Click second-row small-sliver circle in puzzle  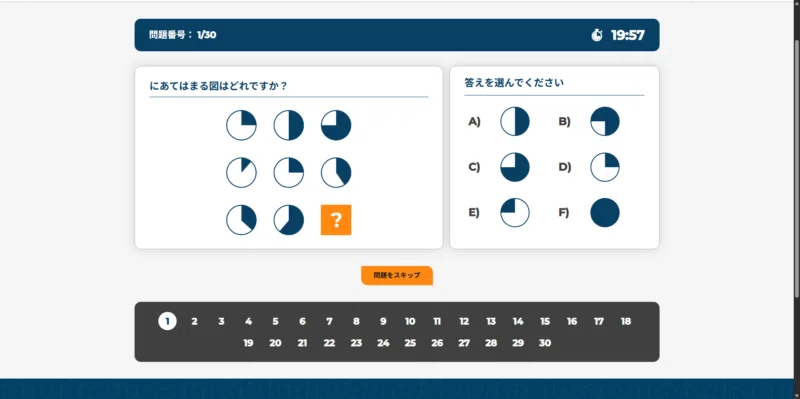241,172
